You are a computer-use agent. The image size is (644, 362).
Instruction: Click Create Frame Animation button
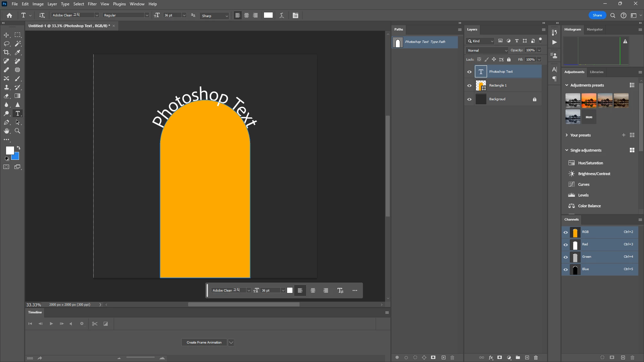[x=204, y=342]
